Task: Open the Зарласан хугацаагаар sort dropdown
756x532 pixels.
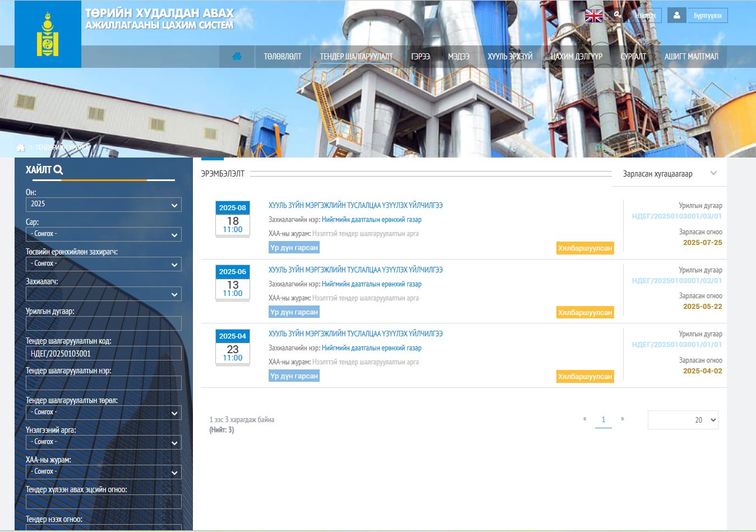Action: click(x=669, y=174)
